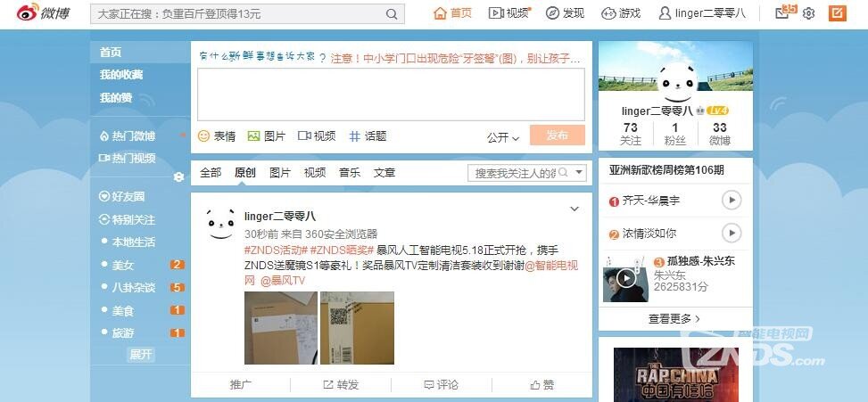This screenshot has height=402, width=868.
Task: Open the settings gear in top bar
Action: pyautogui.click(x=808, y=14)
